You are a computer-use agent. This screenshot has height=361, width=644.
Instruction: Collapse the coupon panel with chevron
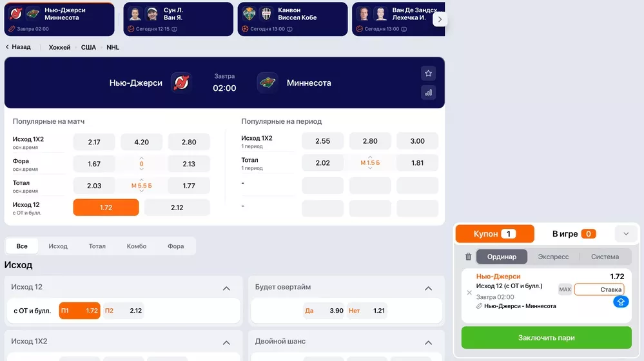(625, 233)
